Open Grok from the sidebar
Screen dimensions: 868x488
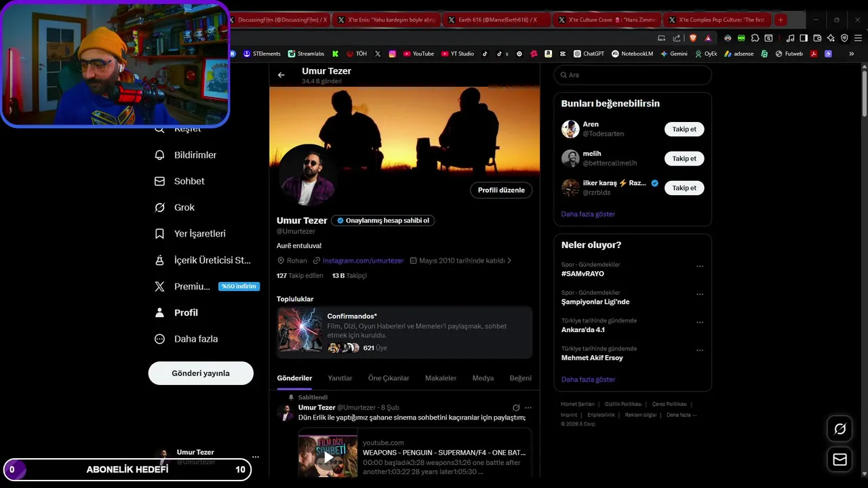(175, 207)
